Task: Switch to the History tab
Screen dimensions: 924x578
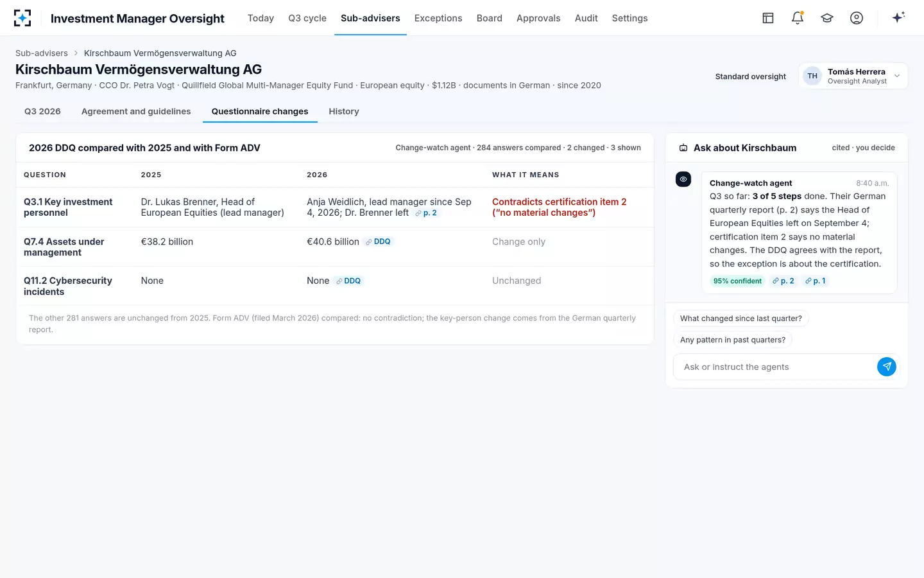Action: [344, 111]
